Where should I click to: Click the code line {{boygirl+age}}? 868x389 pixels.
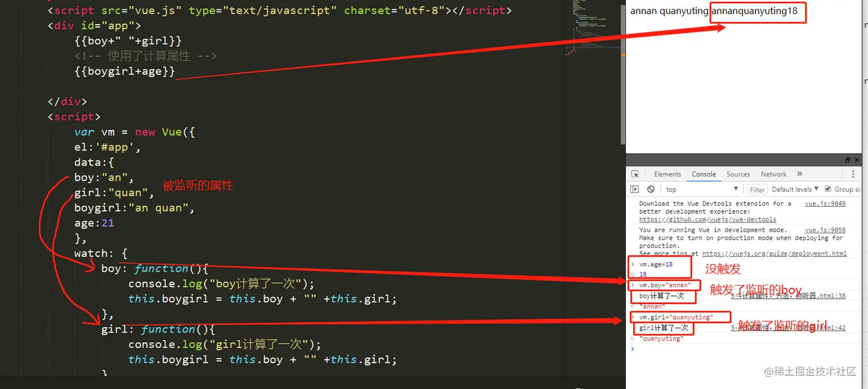pyautogui.click(x=125, y=71)
